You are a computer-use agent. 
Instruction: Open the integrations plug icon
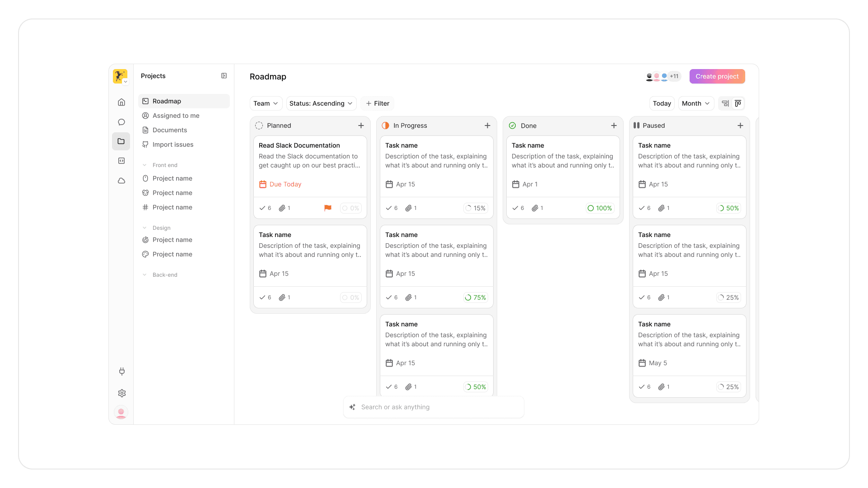point(121,372)
